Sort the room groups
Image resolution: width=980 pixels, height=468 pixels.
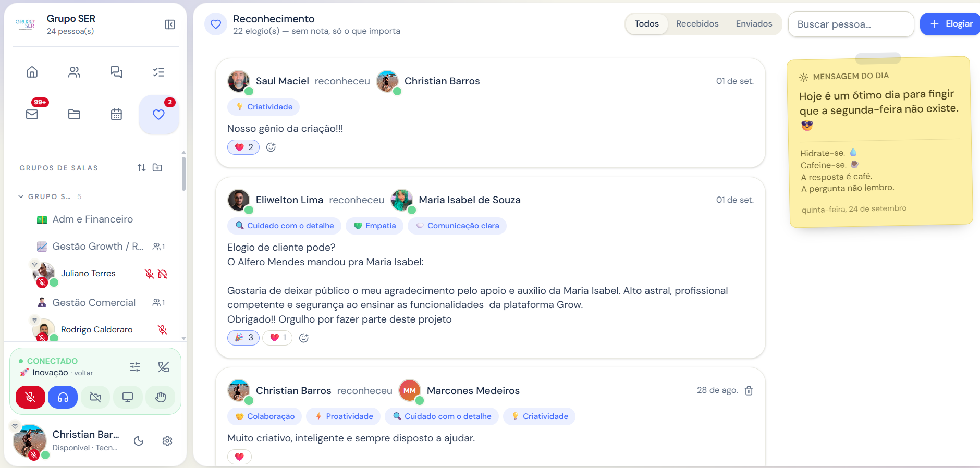[x=141, y=168]
